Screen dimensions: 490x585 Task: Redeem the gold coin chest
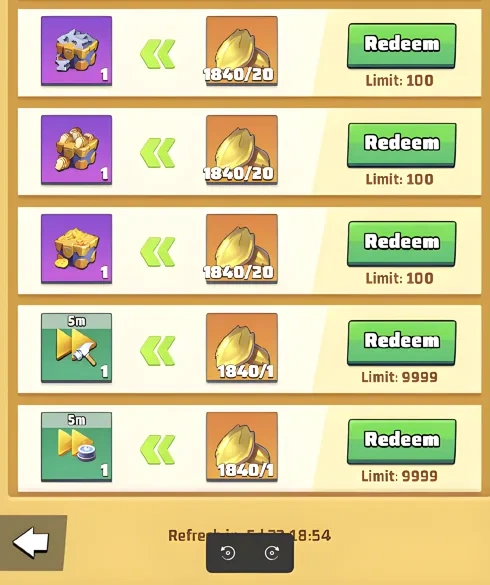[x=402, y=244]
